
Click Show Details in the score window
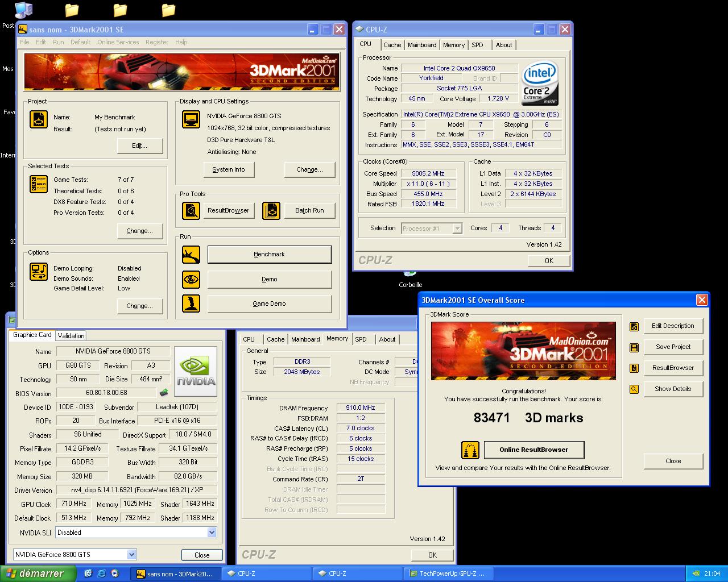(673, 389)
